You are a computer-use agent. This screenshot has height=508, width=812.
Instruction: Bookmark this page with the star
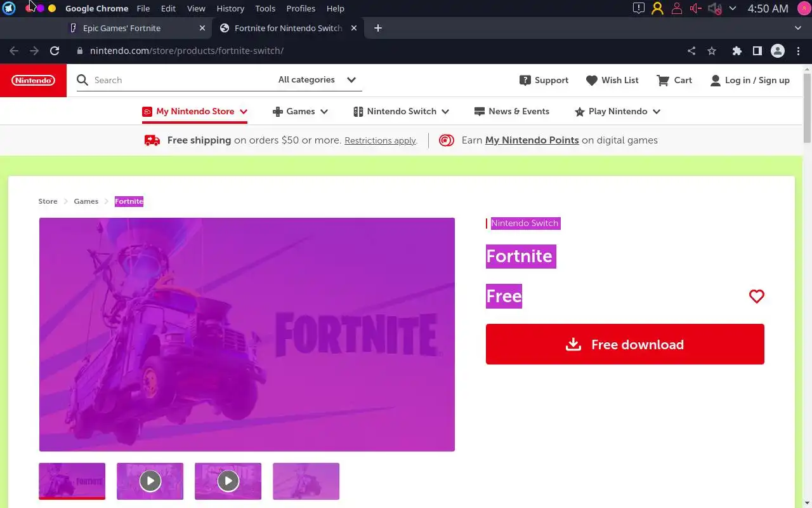point(712,51)
